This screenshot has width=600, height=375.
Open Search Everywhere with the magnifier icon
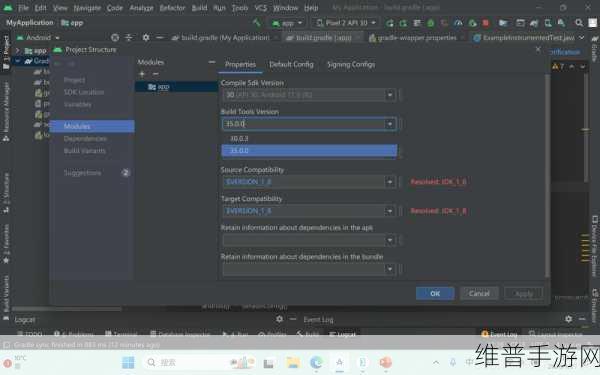pos(579,23)
